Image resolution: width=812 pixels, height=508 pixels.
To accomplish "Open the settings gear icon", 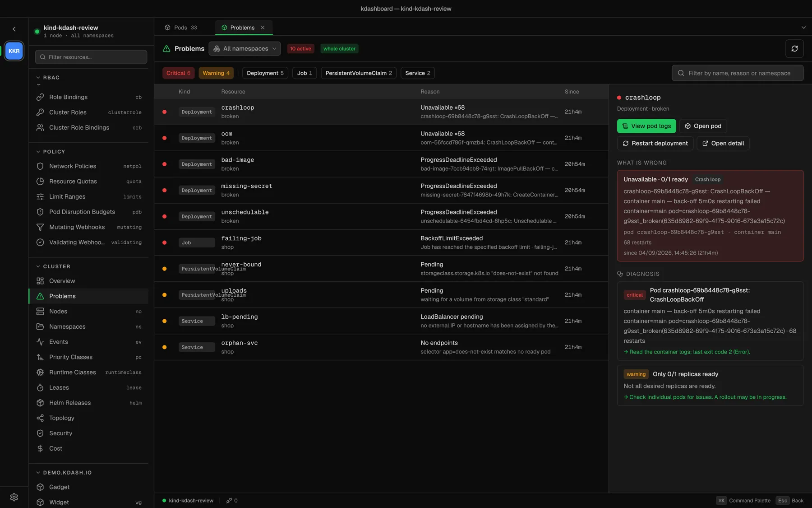I will 14,497.
